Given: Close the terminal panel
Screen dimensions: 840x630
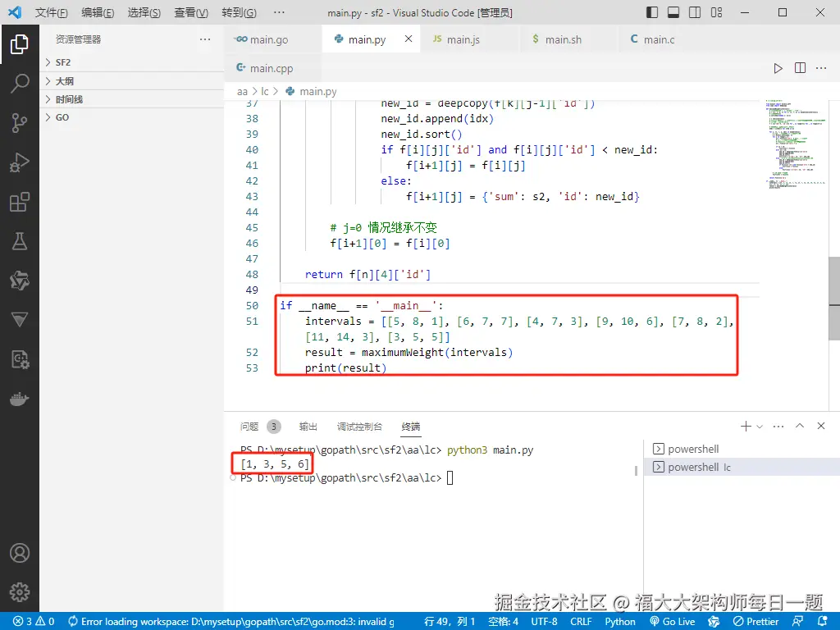Looking at the screenshot, I should (820, 426).
